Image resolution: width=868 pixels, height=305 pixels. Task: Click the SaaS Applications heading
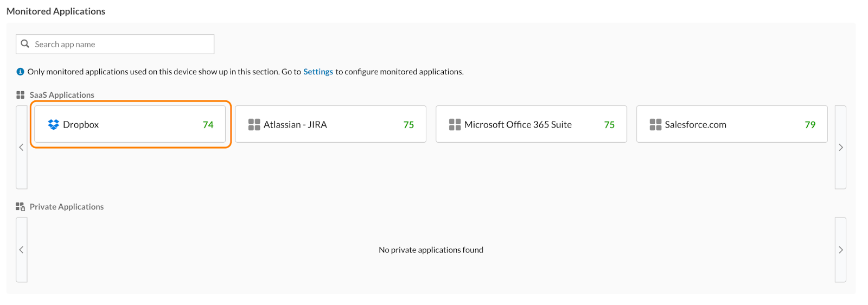[x=62, y=95]
